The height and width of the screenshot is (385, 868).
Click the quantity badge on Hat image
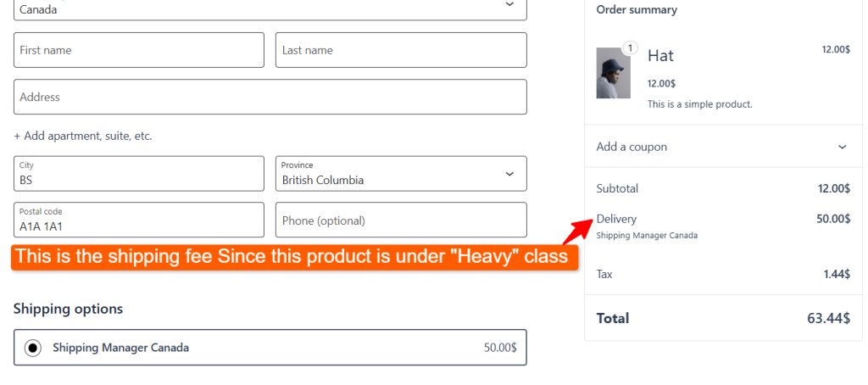(629, 47)
